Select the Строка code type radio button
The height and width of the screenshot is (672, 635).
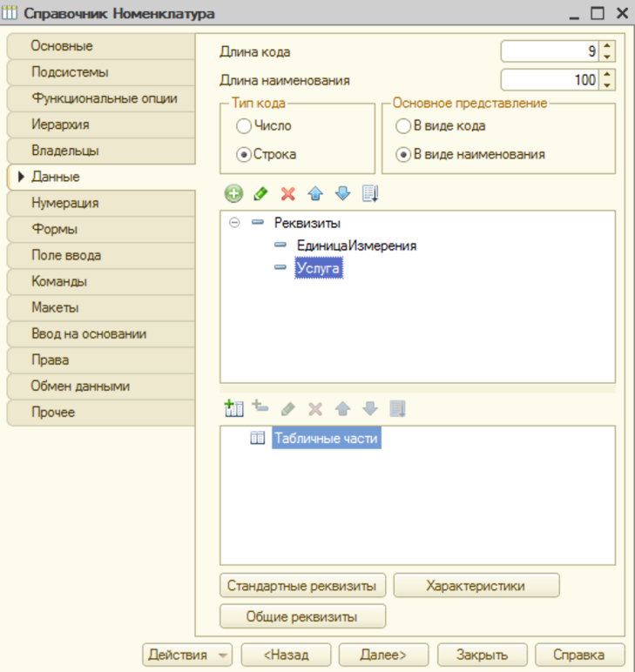click(244, 155)
